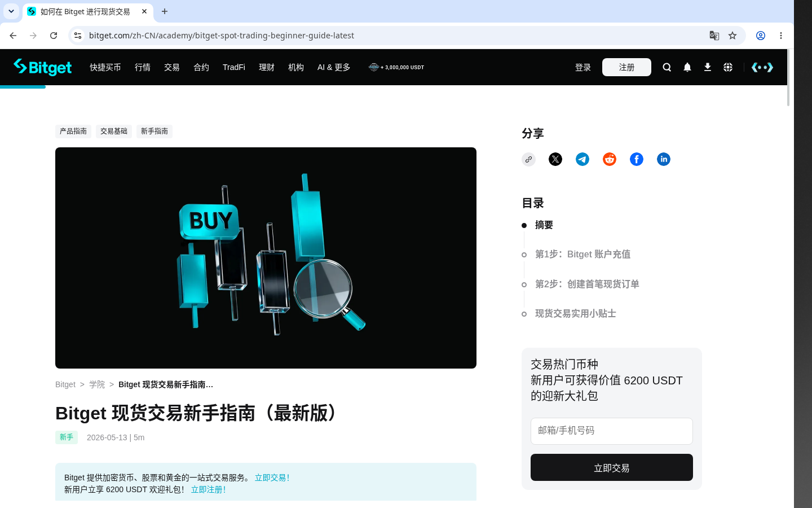This screenshot has width=812, height=508.
Task: Share the article on LinkedIn
Action: 664,159
